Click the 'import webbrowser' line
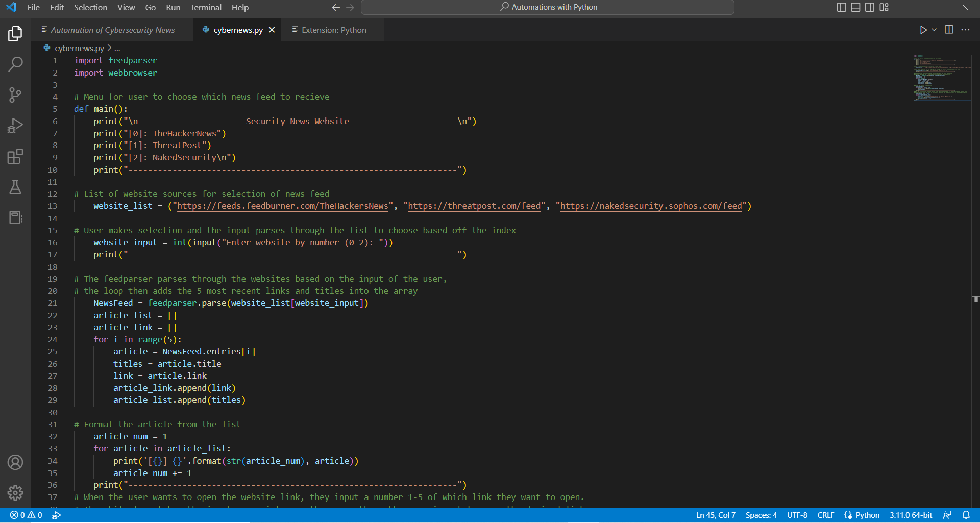980x523 pixels. pyautogui.click(x=116, y=73)
